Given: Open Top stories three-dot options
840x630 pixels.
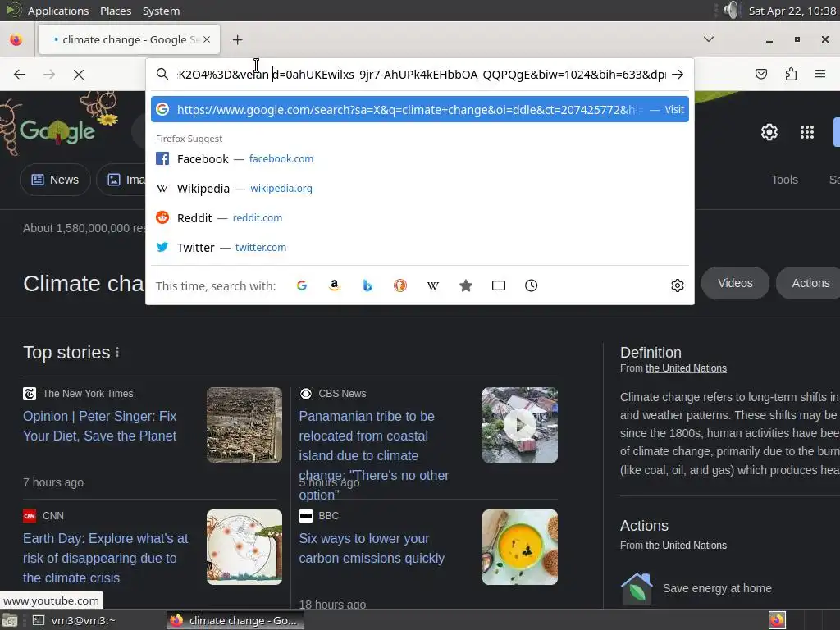Looking at the screenshot, I should pyautogui.click(x=117, y=352).
